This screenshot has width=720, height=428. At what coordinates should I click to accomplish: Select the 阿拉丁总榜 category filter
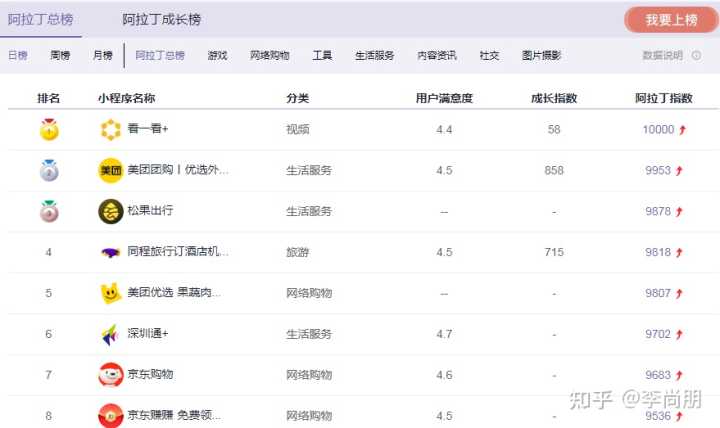[160, 56]
